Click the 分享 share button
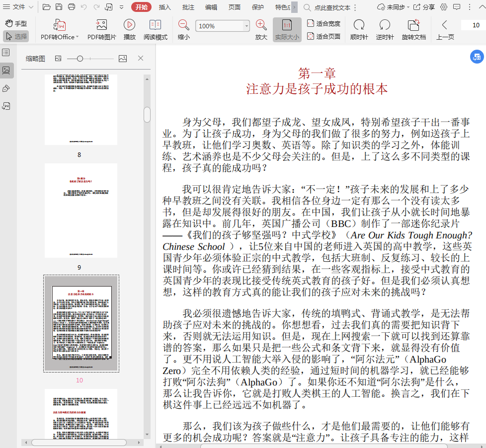 (424, 7)
